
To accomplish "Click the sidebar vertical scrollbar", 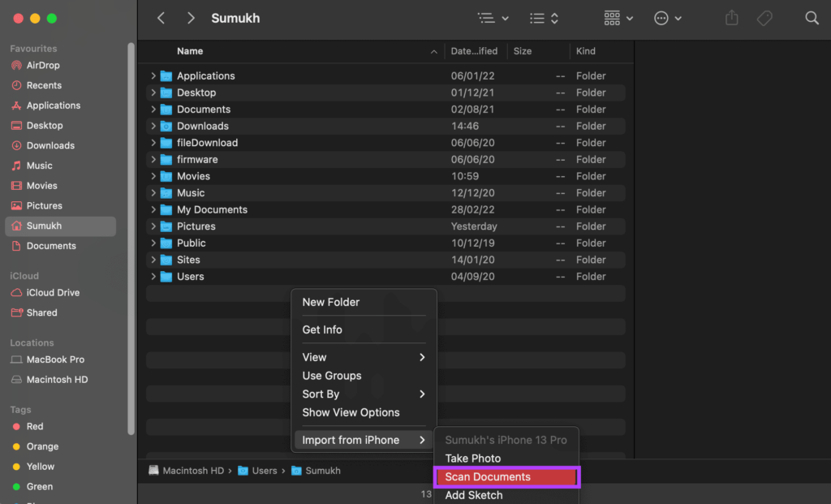I will (x=131, y=239).
